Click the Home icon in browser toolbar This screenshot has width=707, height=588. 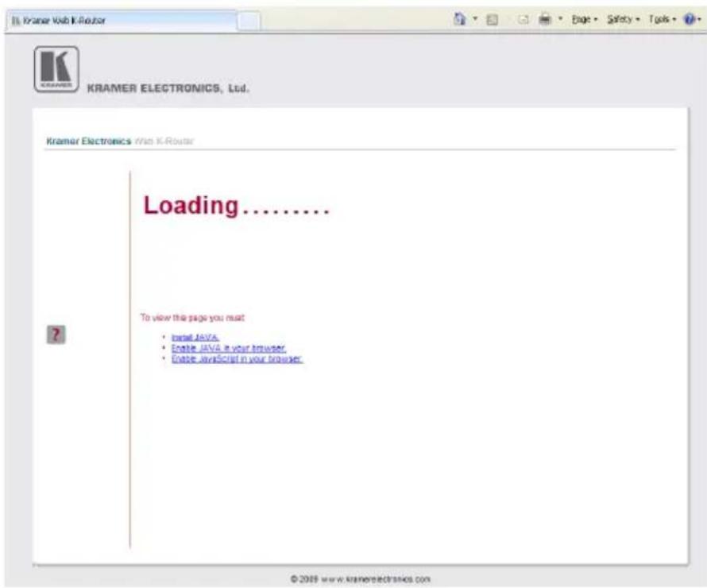point(459,19)
